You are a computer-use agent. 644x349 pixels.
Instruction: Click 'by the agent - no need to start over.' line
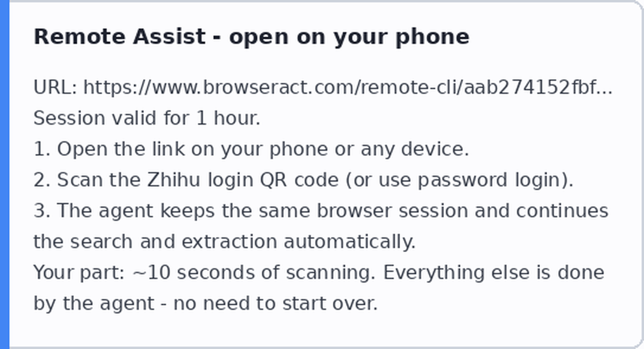coord(205,303)
